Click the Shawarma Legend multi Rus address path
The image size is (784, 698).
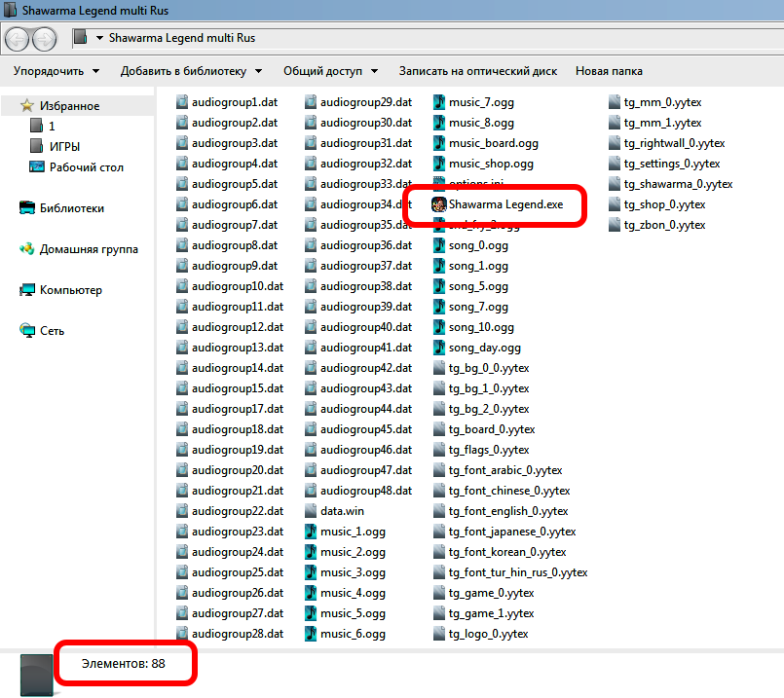(183, 39)
